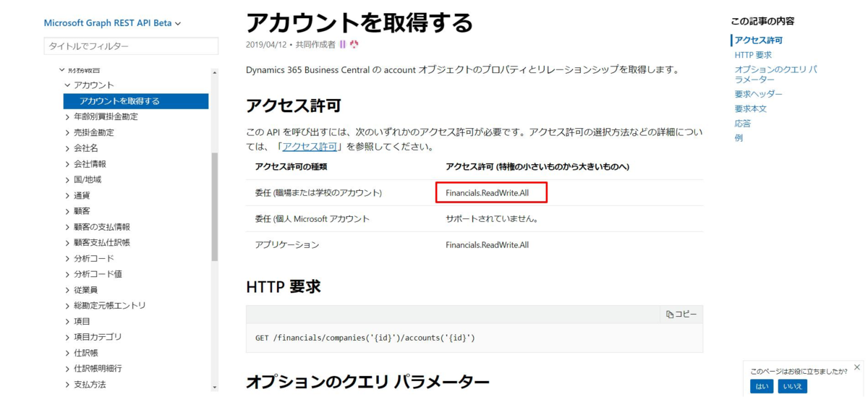The height and width of the screenshot is (397, 868).
Task: Open the Microsoft Graph REST API Beta version dropdown
Action: point(112,22)
